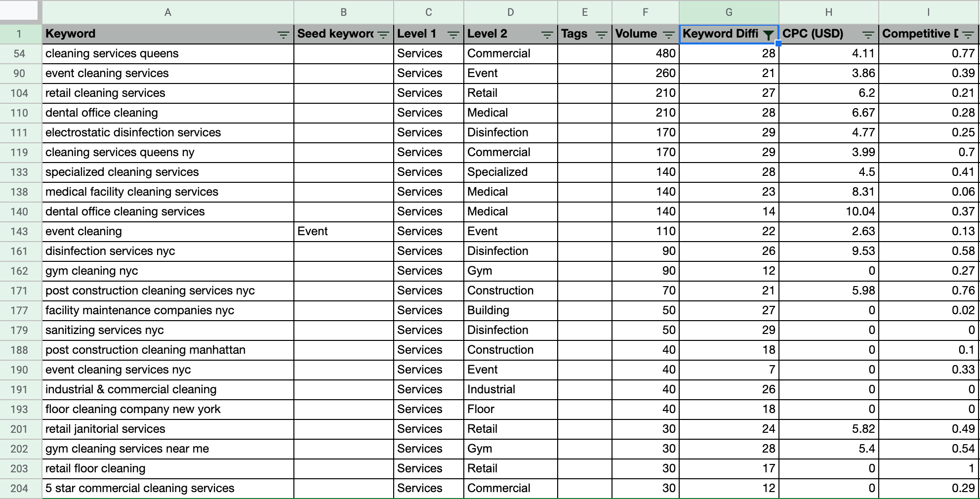Click the 'Building' Level 2 cell
The width and height of the screenshot is (980, 499).
(511, 311)
